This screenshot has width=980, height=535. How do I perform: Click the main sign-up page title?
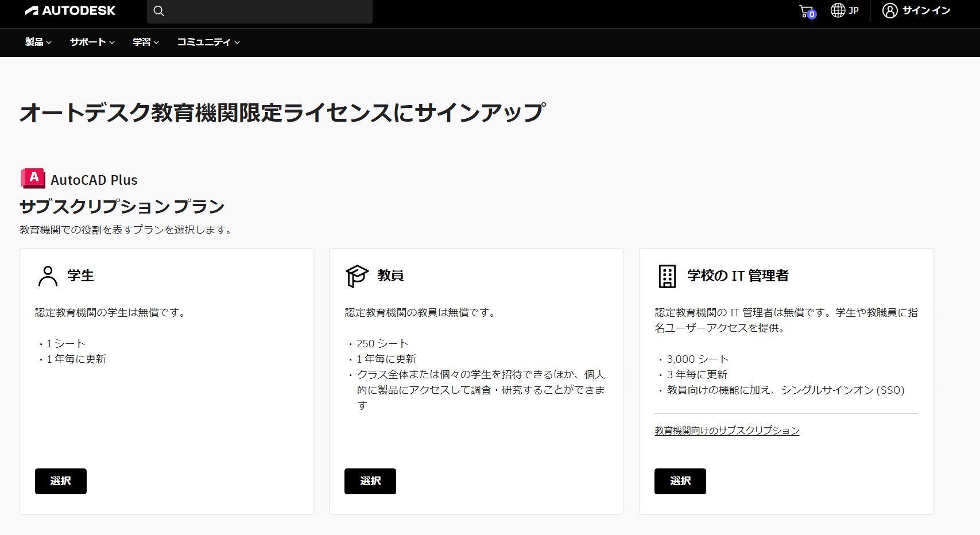pos(282,113)
